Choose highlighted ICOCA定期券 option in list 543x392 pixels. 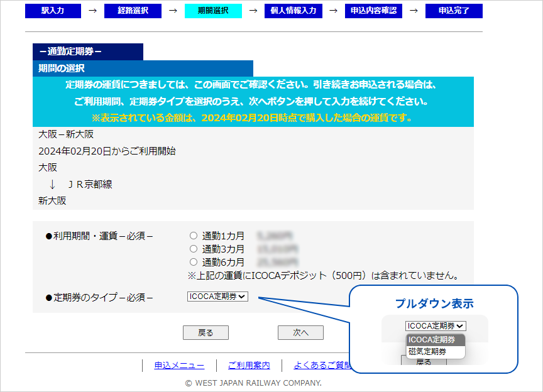click(436, 340)
